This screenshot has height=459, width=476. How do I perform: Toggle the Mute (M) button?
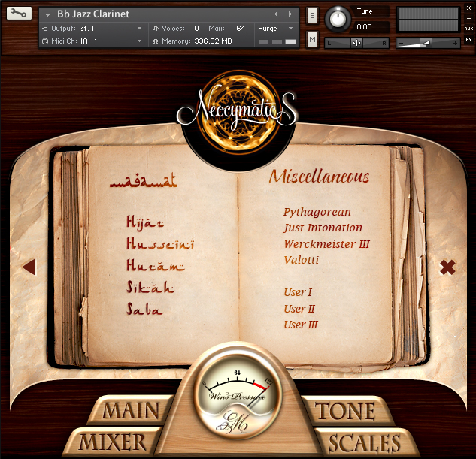312,39
